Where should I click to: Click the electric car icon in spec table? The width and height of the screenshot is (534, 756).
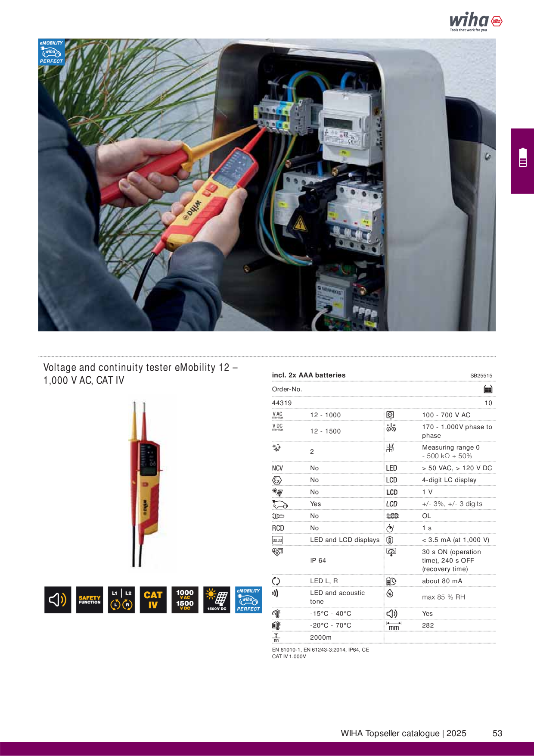[279, 504]
